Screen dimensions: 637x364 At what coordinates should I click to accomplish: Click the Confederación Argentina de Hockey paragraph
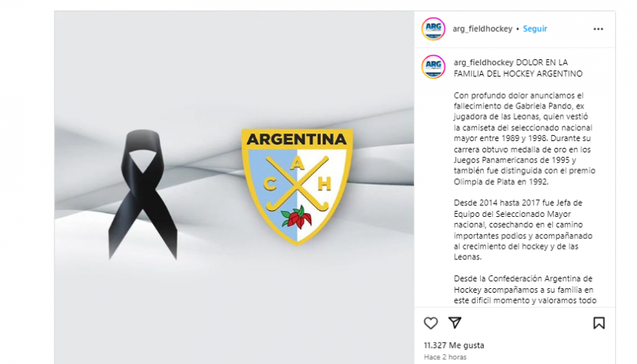(x=525, y=290)
